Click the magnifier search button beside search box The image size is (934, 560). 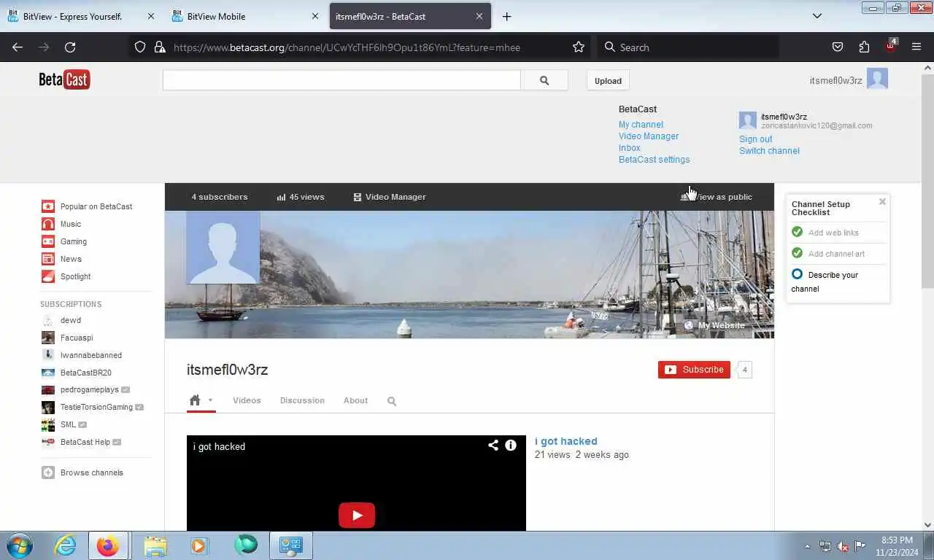point(544,80)
